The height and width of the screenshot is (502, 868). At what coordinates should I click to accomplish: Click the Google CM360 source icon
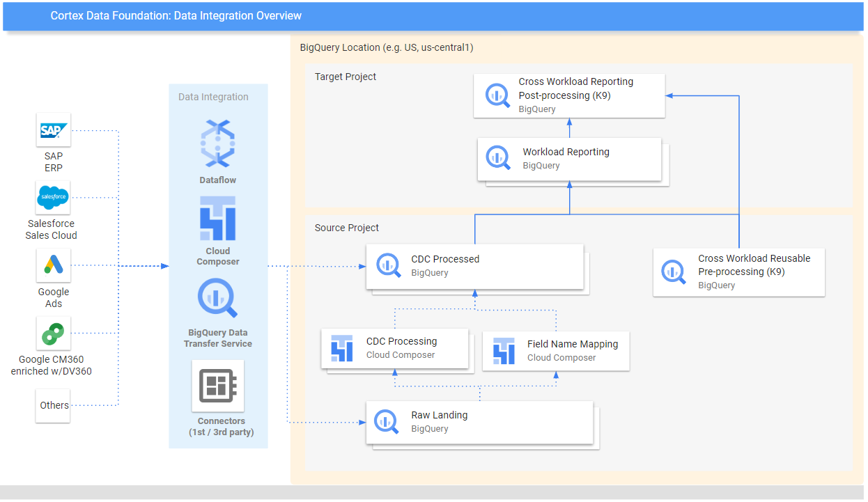[53, 333]
